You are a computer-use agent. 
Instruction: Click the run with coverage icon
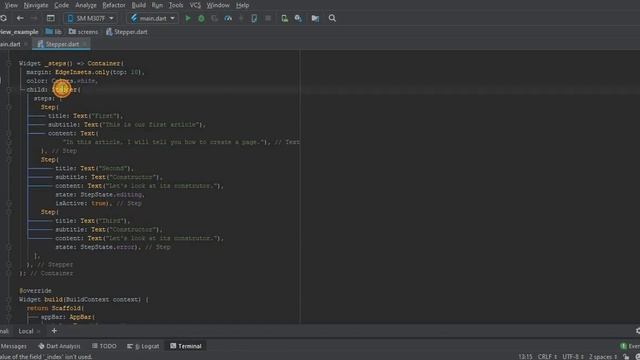point(214,18)
